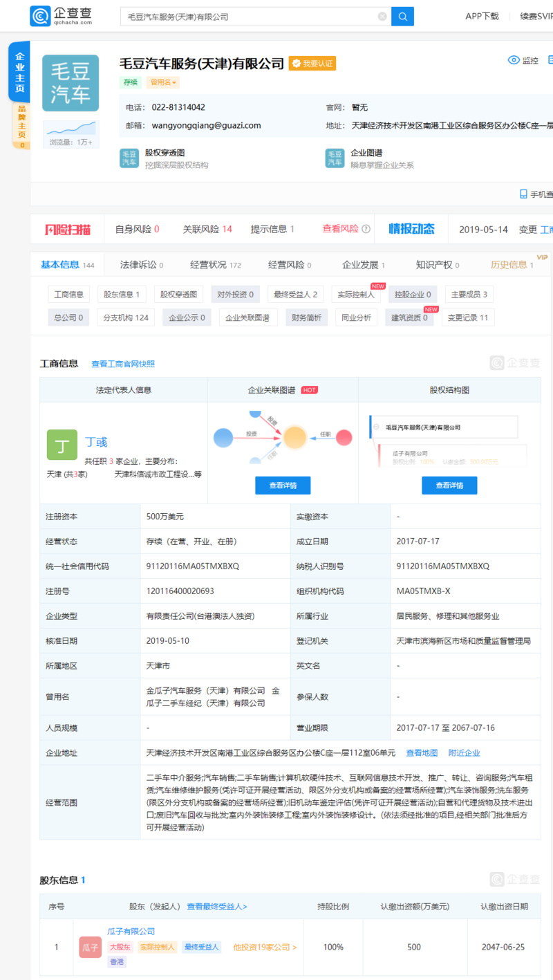Clear the search box text
This screenshot has height=980, width=553.
[x=382, y=17]
